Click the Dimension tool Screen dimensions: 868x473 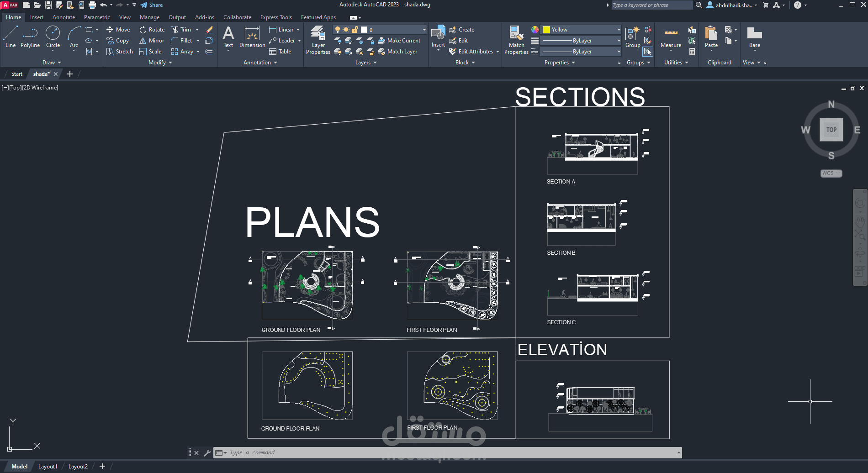click(x=252, y=37)
